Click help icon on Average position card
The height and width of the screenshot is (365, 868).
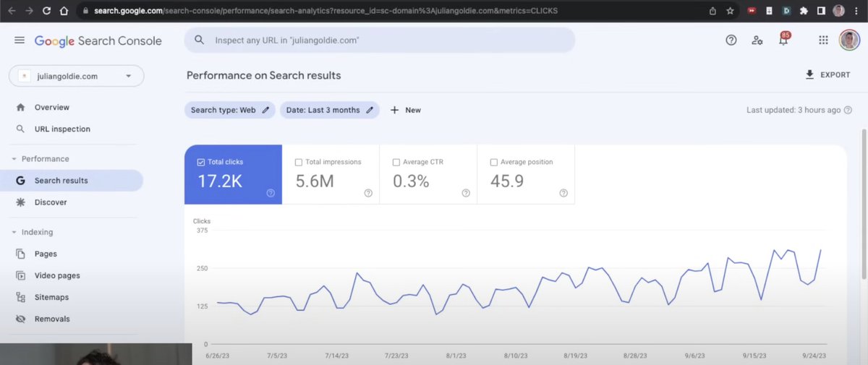click(x=563, y=193)
